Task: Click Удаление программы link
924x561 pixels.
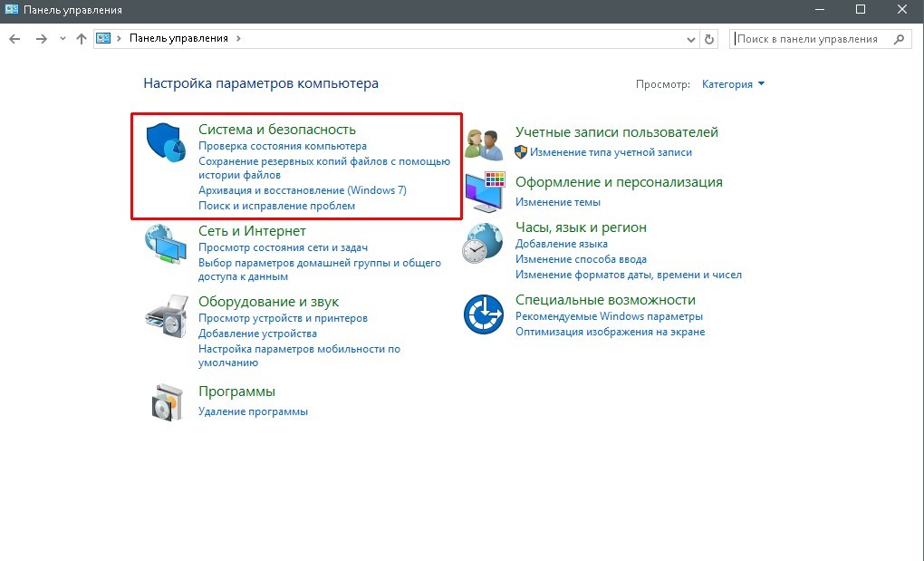Action: click(x=253, y=411)
